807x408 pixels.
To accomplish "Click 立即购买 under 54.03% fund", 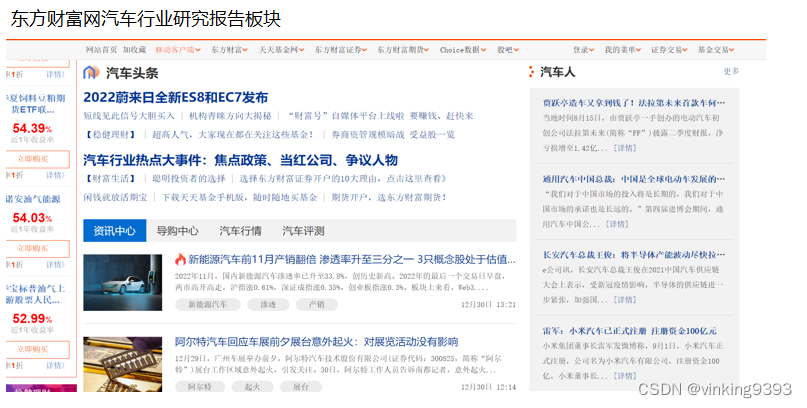I will 38,249.
